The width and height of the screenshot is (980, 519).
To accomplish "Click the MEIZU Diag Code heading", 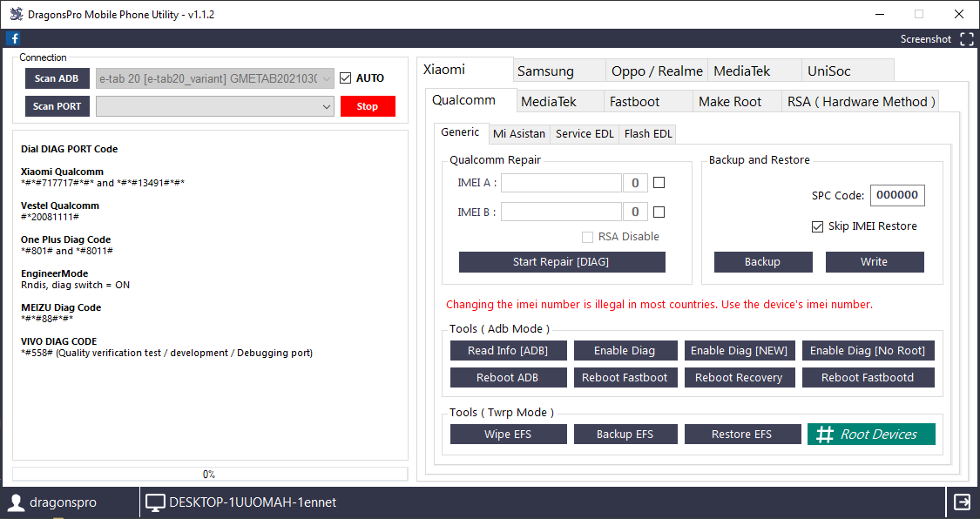I will coord(61,307).
